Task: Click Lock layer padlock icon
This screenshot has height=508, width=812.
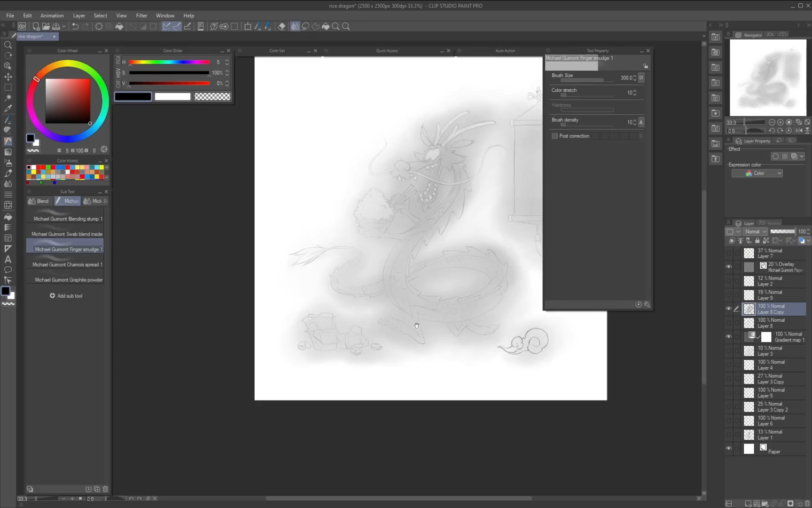Action: (757, 241)
